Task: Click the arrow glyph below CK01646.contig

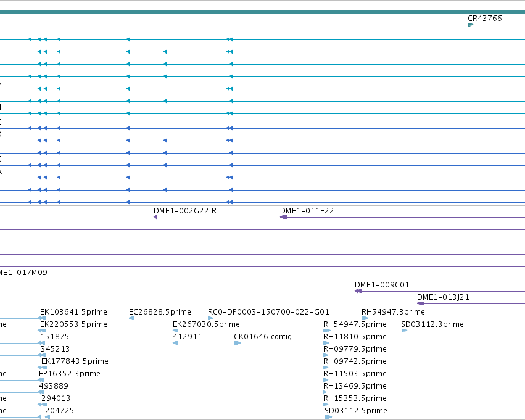Action: [237, 343]
